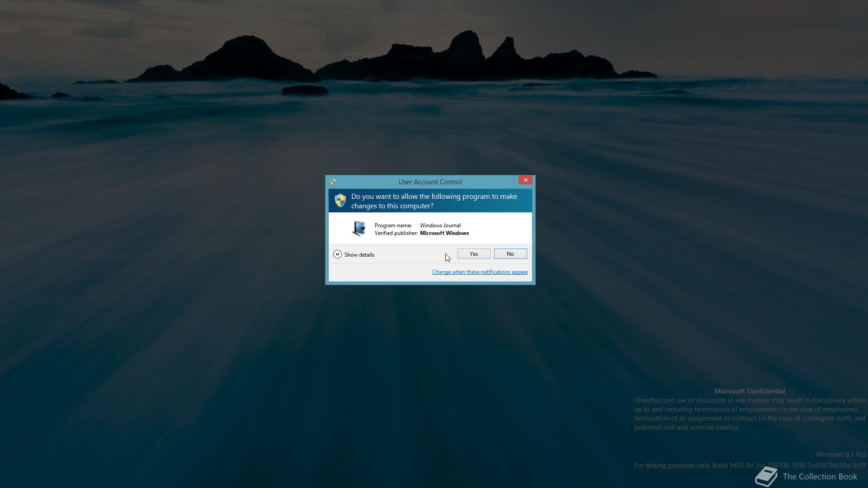The width and height of the screenshot is (868, 488).
Task: Click the Collection Book logo icon
Action: coord(766,477)
